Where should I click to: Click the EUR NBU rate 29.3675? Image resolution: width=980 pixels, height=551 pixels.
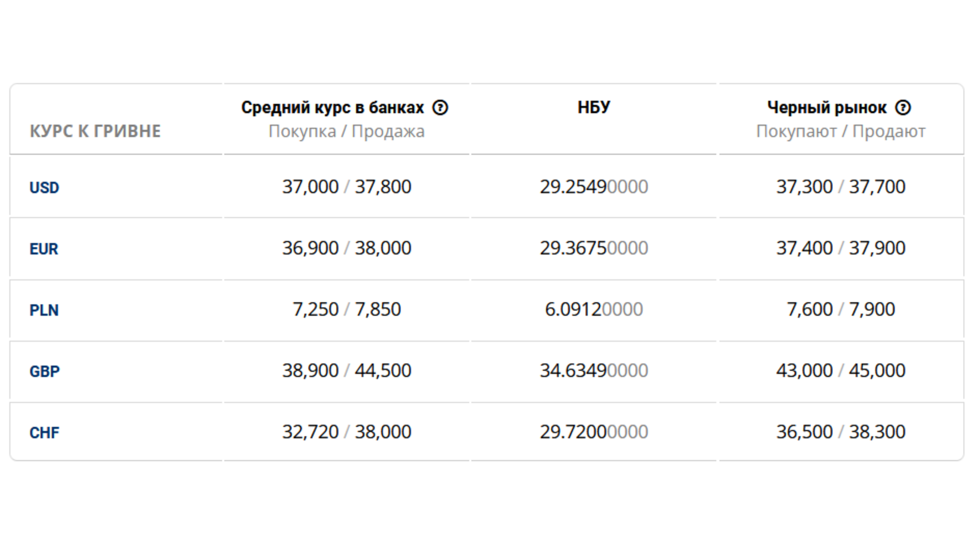(593, 248)
